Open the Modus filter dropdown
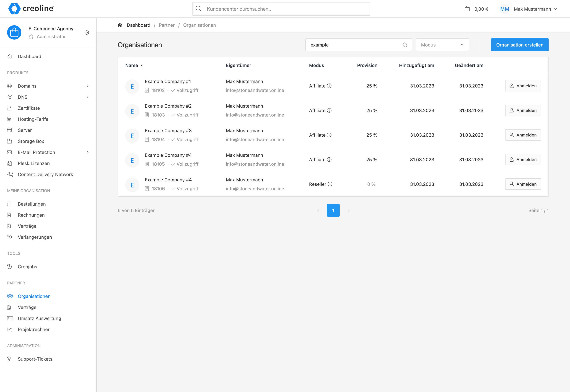The height and width of the screenshot is (392, 570). [x=442, y=45]
